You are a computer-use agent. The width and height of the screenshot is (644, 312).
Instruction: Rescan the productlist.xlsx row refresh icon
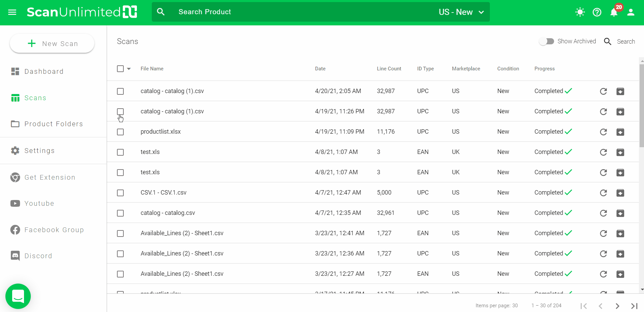click(603, 132)
